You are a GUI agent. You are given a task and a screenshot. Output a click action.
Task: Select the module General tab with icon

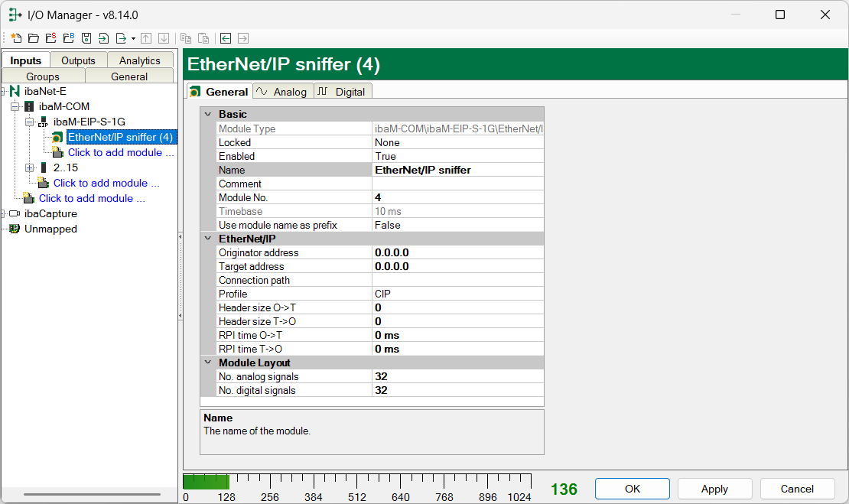click(x=220, y=92)
